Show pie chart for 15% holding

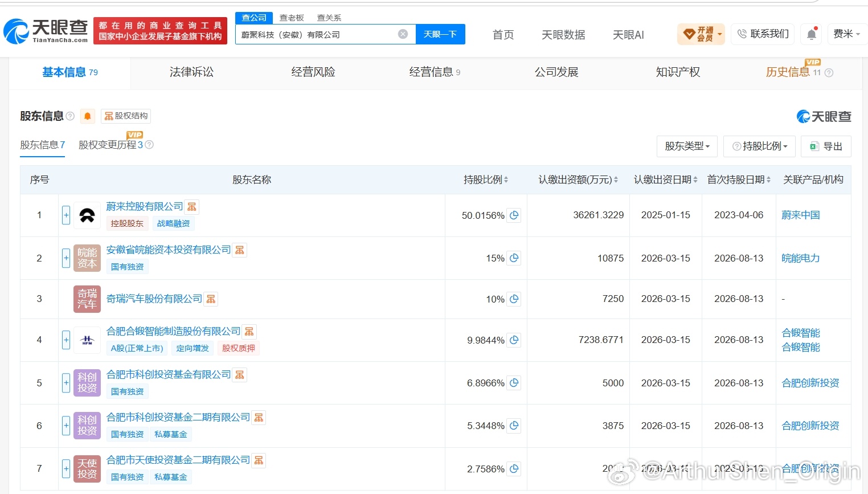(514, 258)
